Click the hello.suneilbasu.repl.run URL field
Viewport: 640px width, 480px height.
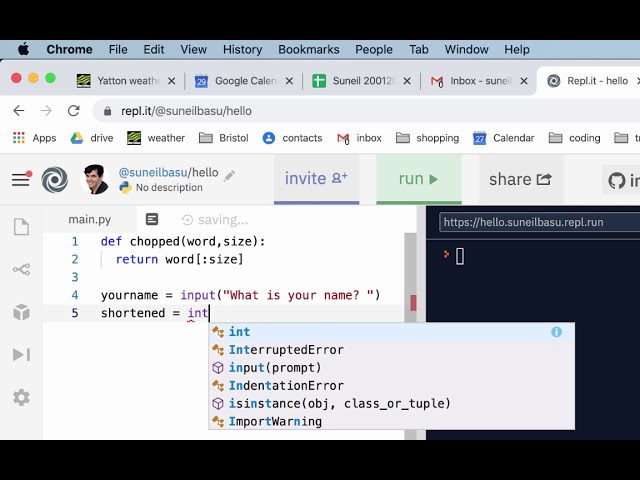540,222
